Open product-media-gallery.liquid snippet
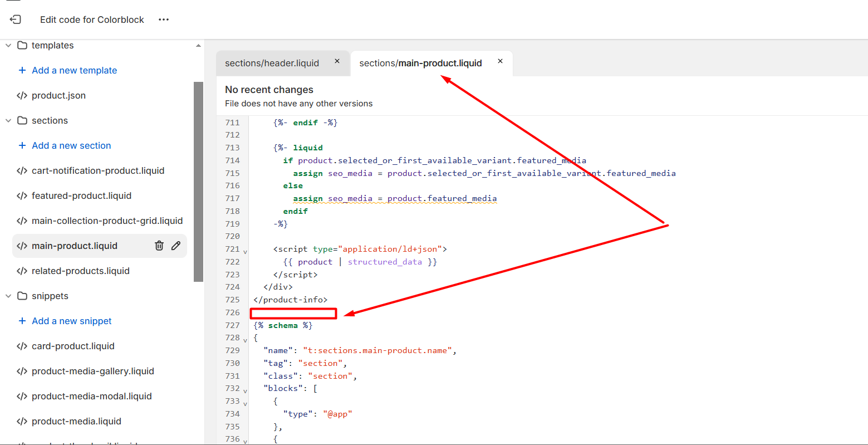 tap(93, 371)
